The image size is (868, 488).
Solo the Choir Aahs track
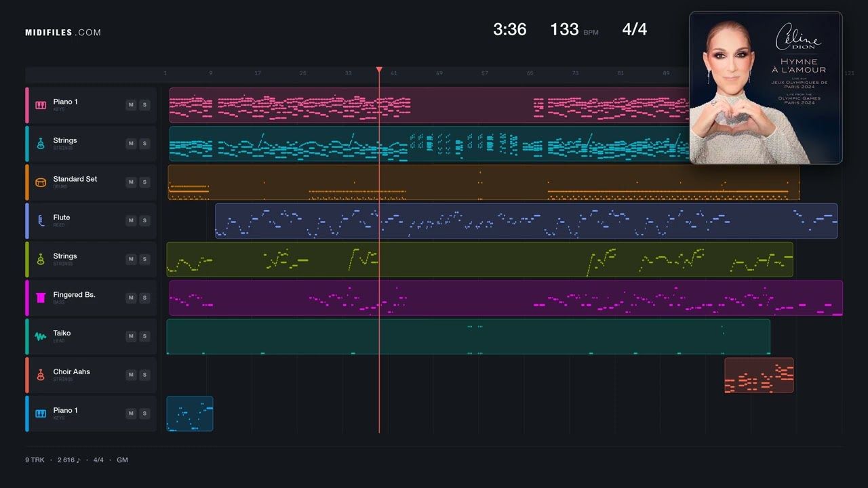pos(144,375)
